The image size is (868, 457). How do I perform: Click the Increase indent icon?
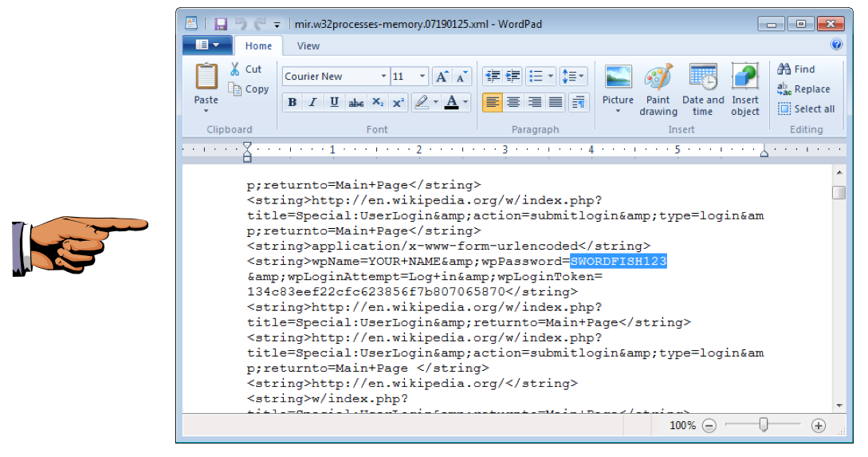513,77
